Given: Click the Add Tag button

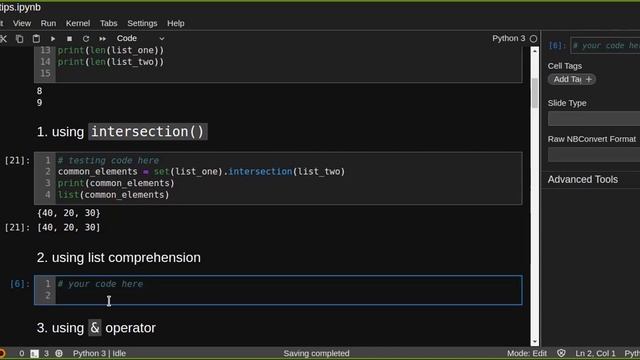Looking at the screenshot, I should pyautogui.click(x=572, y=79).
